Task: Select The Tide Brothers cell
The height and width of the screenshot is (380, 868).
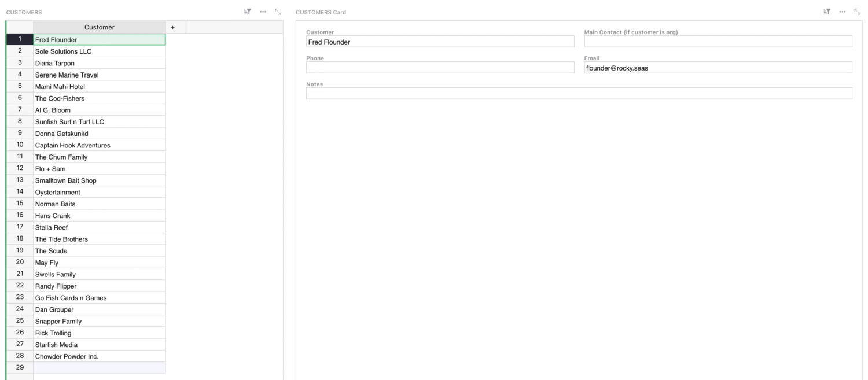Action: (100, 239)
